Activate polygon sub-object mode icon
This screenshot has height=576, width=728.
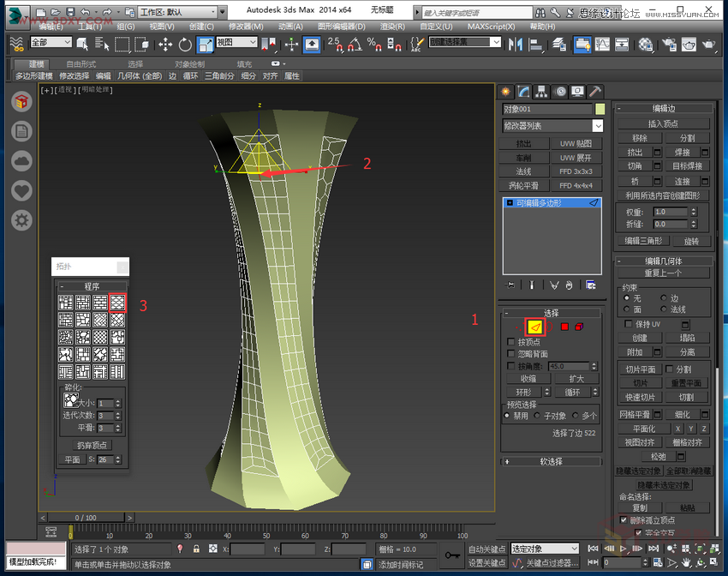click(564, 327)
